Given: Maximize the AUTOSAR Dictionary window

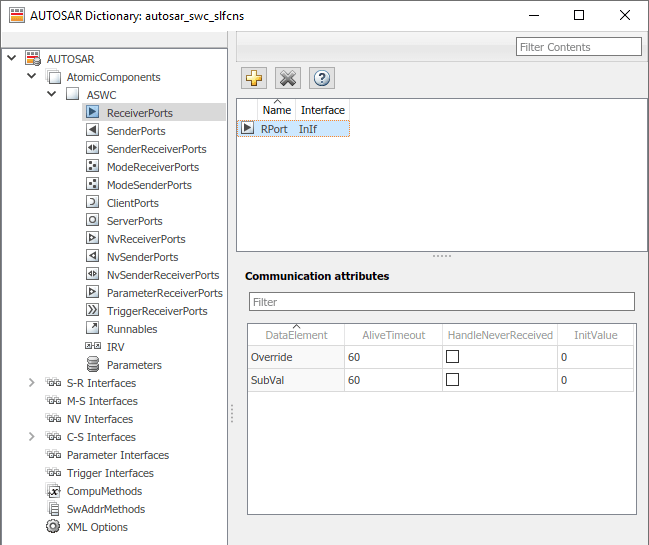Looking at the screenshot, I should (x=579, y=15).
